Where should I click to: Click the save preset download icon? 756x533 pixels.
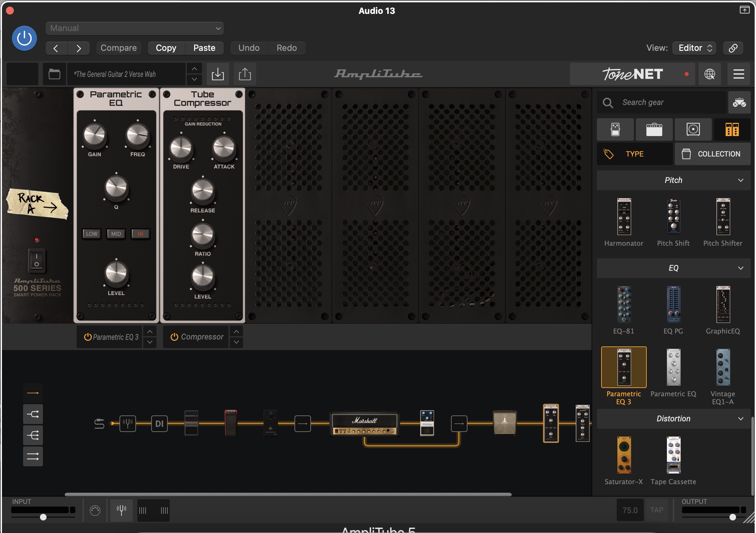click(x=218, y=74)
